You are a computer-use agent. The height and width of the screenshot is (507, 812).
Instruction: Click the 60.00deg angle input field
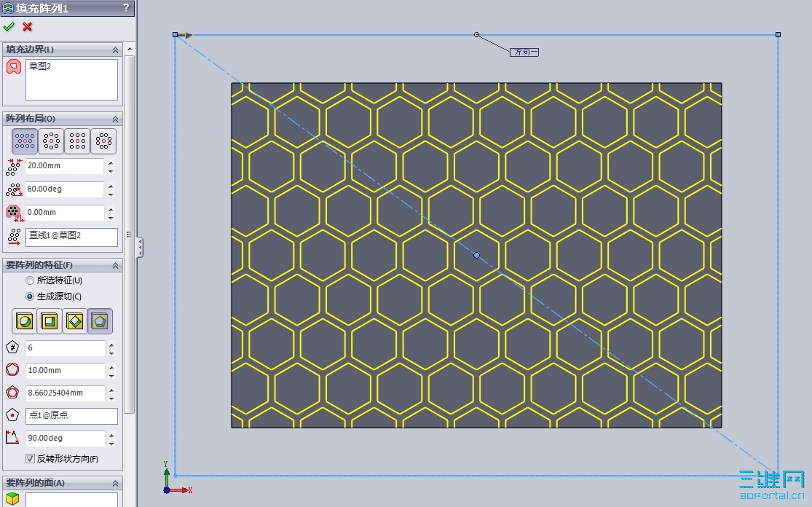66,189
